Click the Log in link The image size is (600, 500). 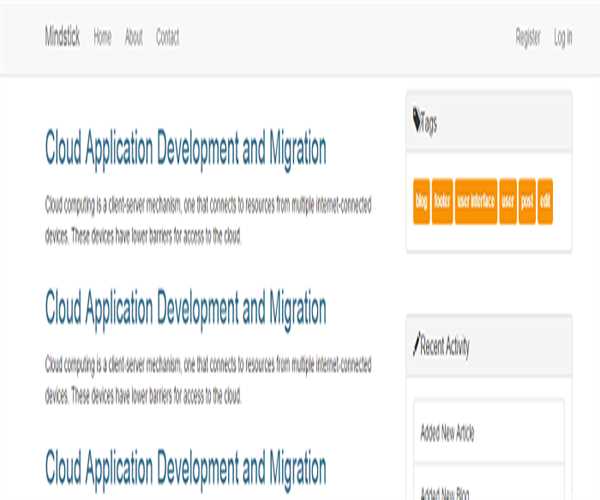tap(563, 38)
